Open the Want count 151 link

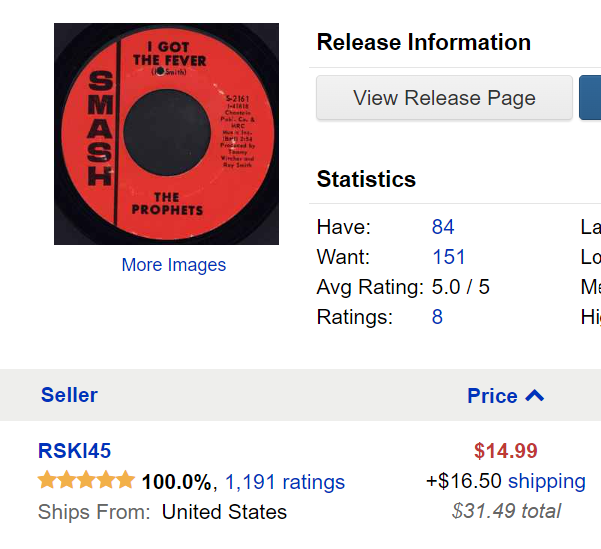coord(448,256)
